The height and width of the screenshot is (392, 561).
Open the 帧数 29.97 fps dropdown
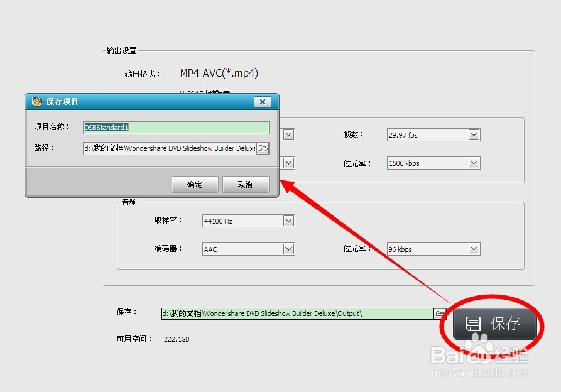click(x=474, y=135)
